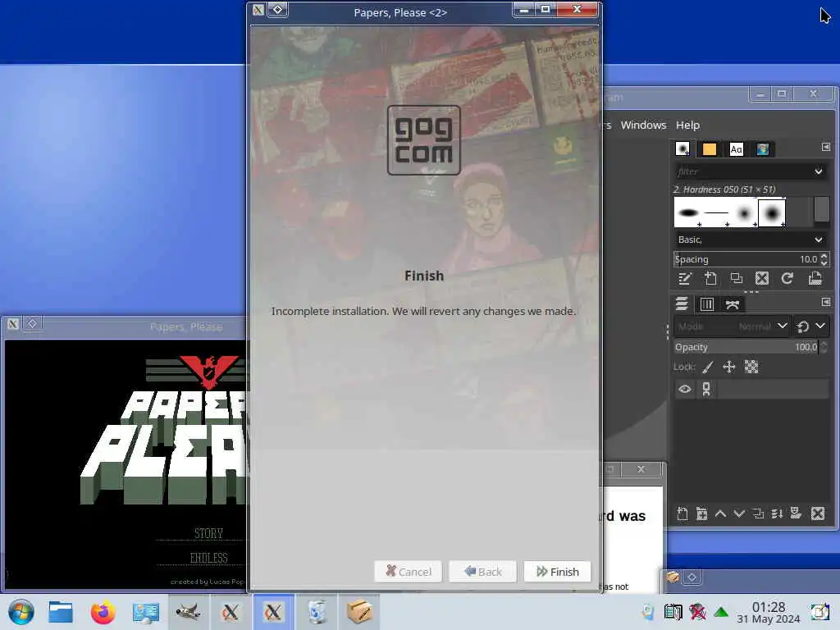Image resolution: width=840 pixels, height=630 pixels.
Task: Switch to the Channels tab
Action: tap(707, 304)
